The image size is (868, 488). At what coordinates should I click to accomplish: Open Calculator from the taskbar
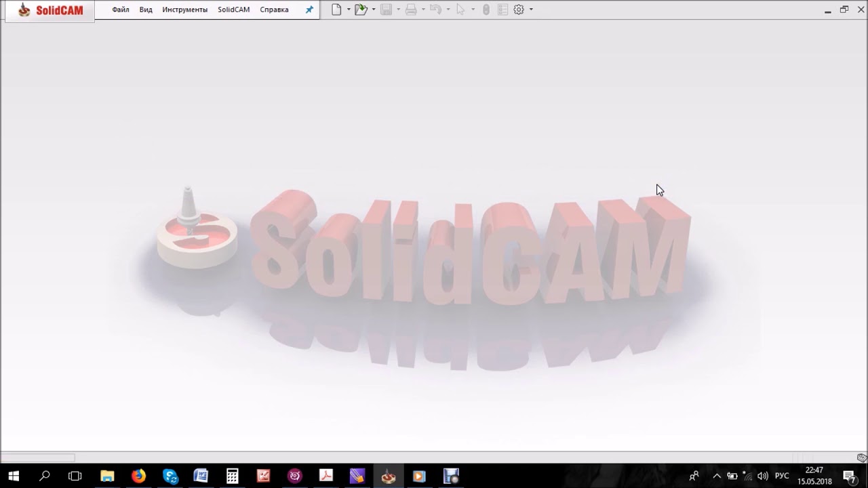[x=232, y=476]
